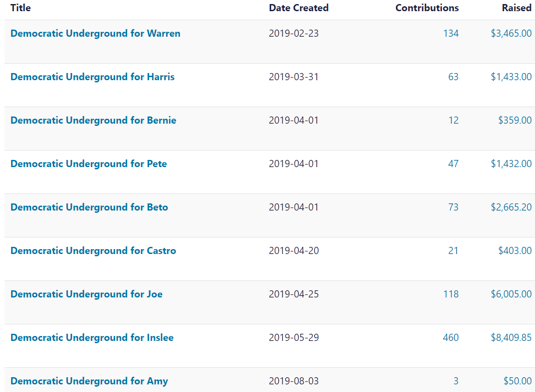Click the 2019-02-23 creation date cell
The image size is (535, 392).
coord(293,34)
